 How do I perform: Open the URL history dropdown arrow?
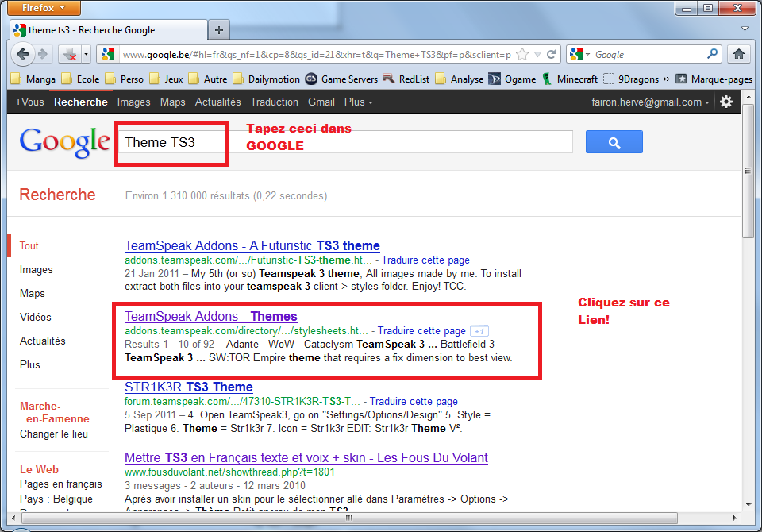tap(537, 55)
